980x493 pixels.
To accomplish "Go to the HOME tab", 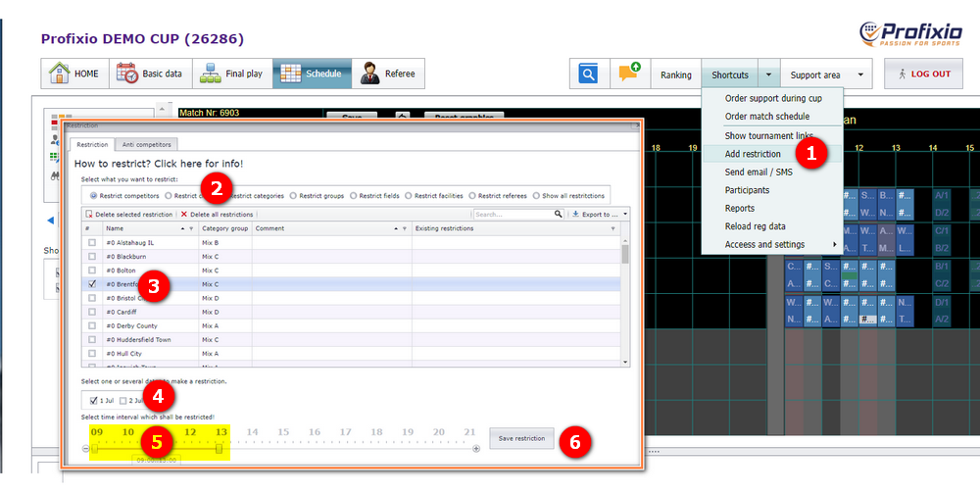I will 75,74.
